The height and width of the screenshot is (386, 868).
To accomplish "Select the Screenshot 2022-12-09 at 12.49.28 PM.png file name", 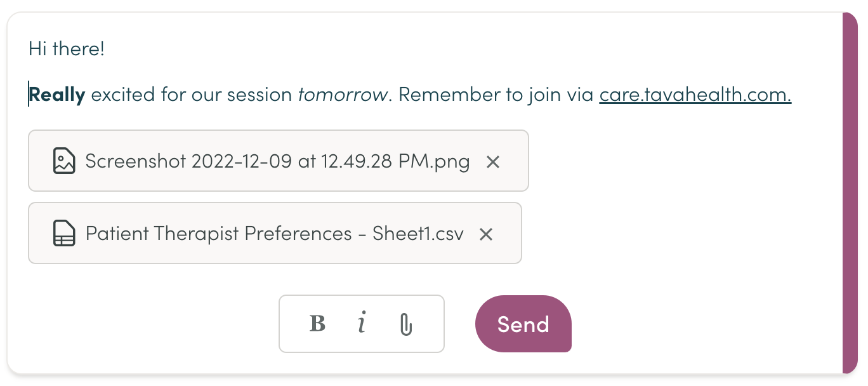I will 277,161.
